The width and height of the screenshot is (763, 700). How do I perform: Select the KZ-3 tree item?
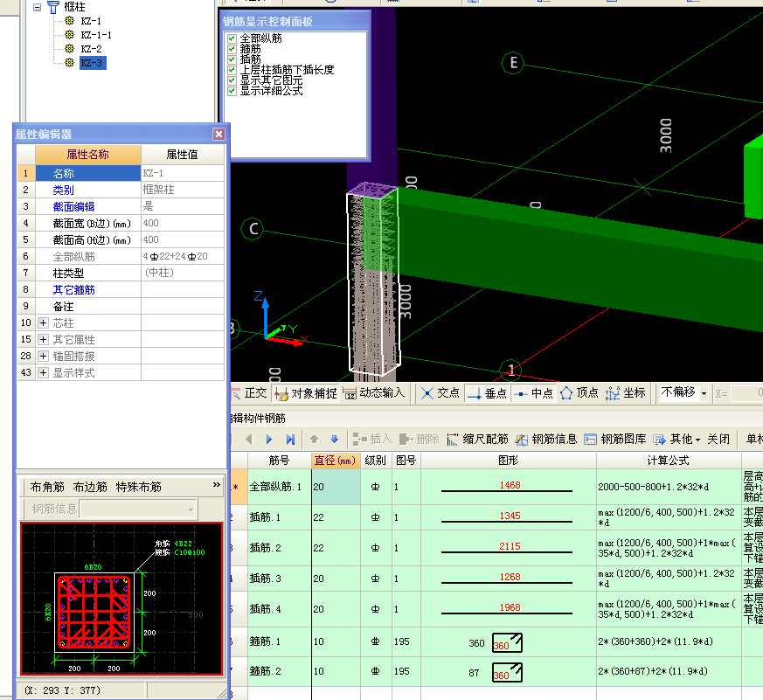coord(92,63)
